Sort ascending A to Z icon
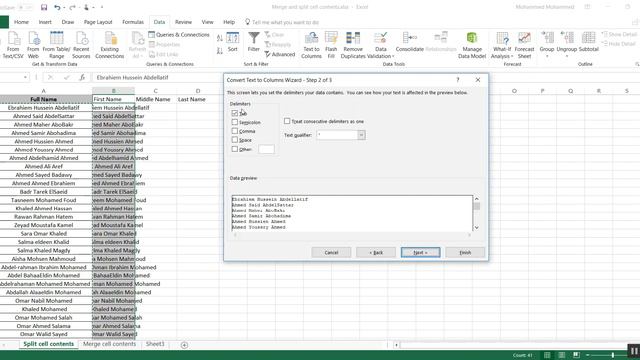This screenshot has width=640, height=360. tap(220, 38)
